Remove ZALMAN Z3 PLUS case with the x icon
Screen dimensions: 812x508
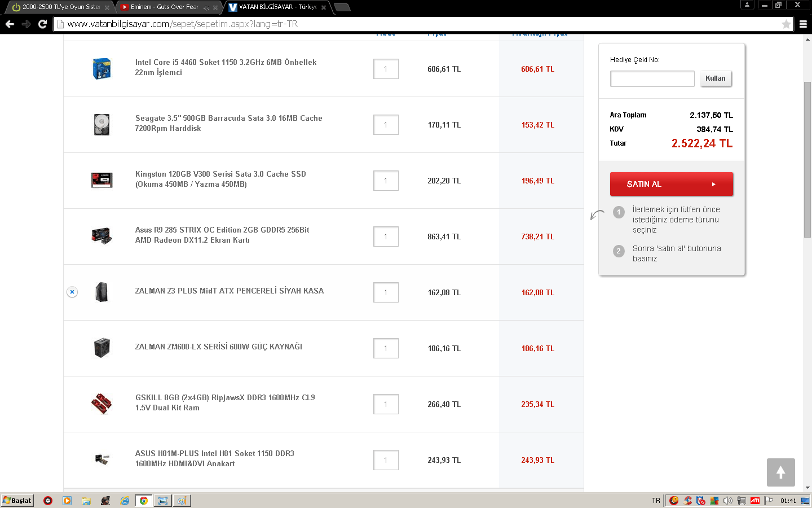72,292
